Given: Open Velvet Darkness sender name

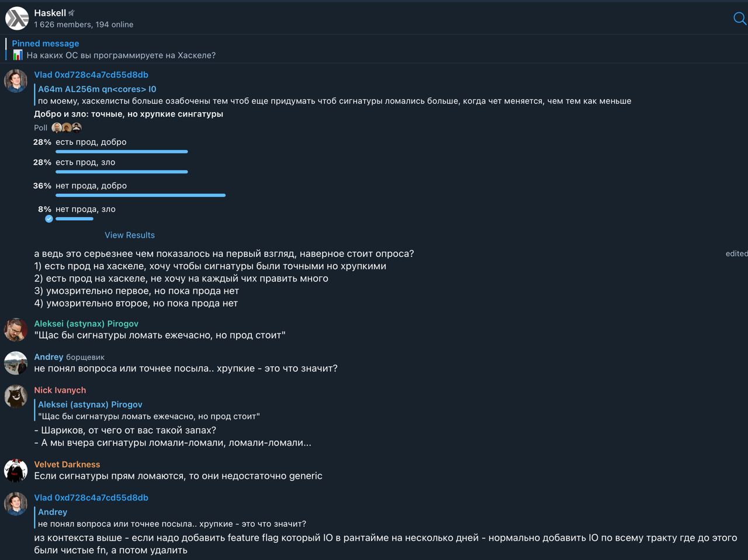Looking at the screenshot, I should [x=67, y=464].
